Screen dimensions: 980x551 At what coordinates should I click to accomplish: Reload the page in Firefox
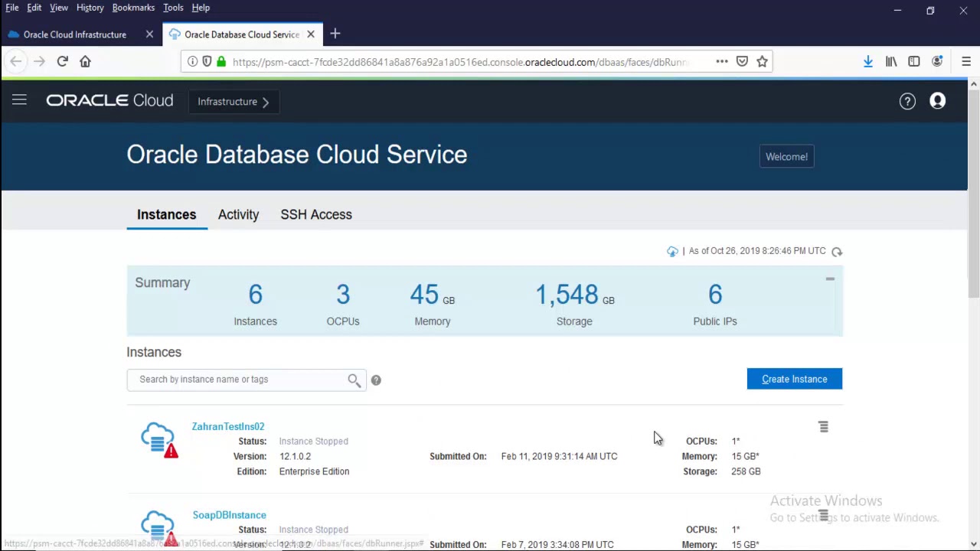click(62, 61)
